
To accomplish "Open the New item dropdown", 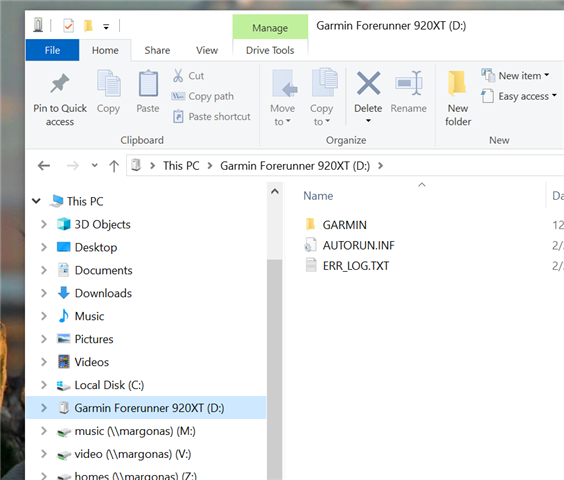I will pyautogui.click(x=515, y=76).
